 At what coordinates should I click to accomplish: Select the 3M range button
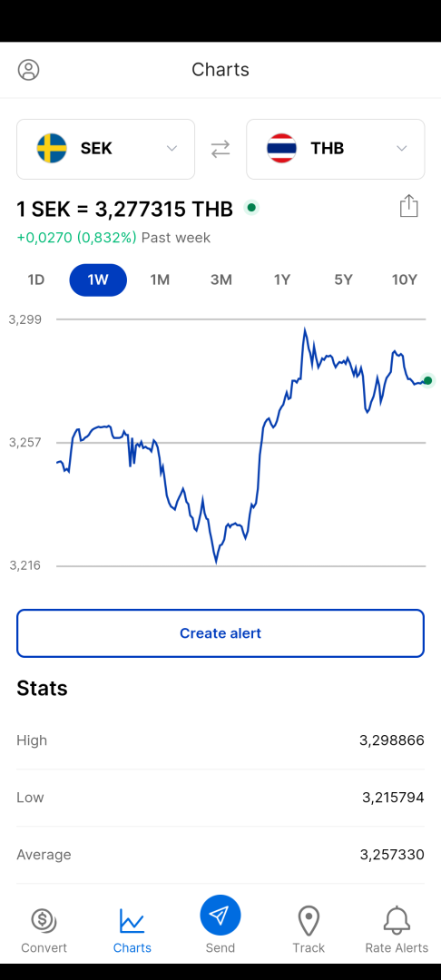click(221, 280)
